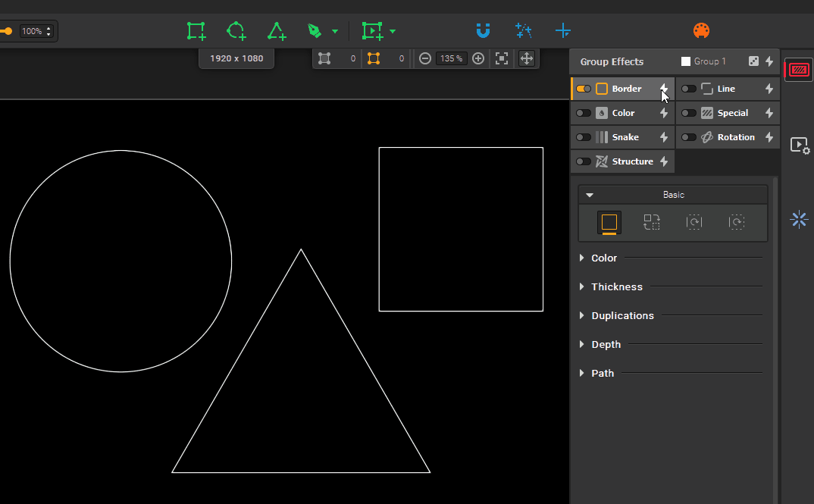The width and height of the screenshot is (814, 504).
Task: Enable the blue magnet snapping tool
Action: (x=483, y=31)
